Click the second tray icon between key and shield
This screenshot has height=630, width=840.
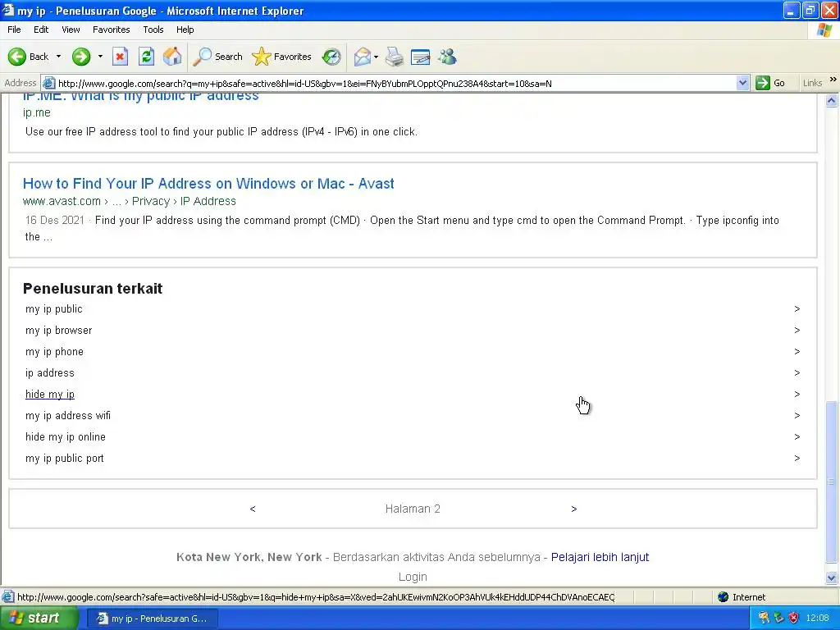coord(779,619)
